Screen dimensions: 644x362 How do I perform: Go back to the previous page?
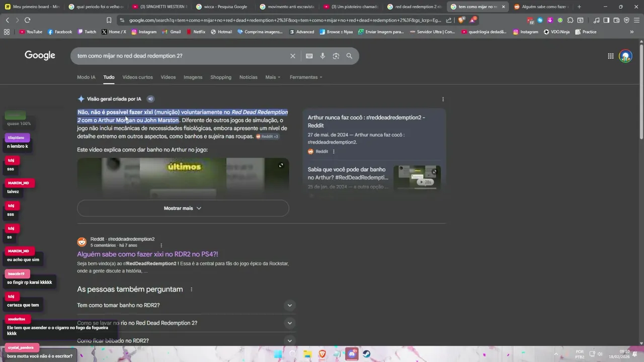pos(7,20)
